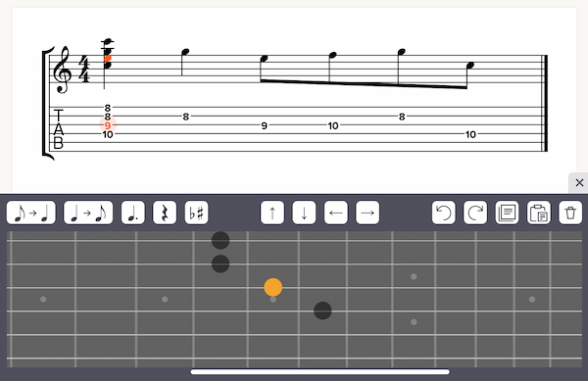Delete selected note with trash icon
Viewport: 588px width, 381px height.
[x=570, y=213]
